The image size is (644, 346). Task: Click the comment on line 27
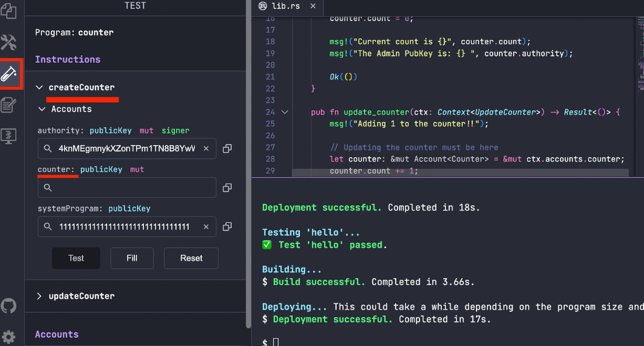click(x=414, y=147)
